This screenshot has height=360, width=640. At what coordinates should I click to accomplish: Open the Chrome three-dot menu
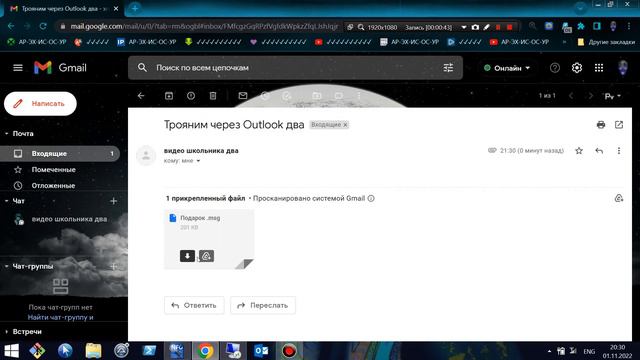tap(629, 26)
